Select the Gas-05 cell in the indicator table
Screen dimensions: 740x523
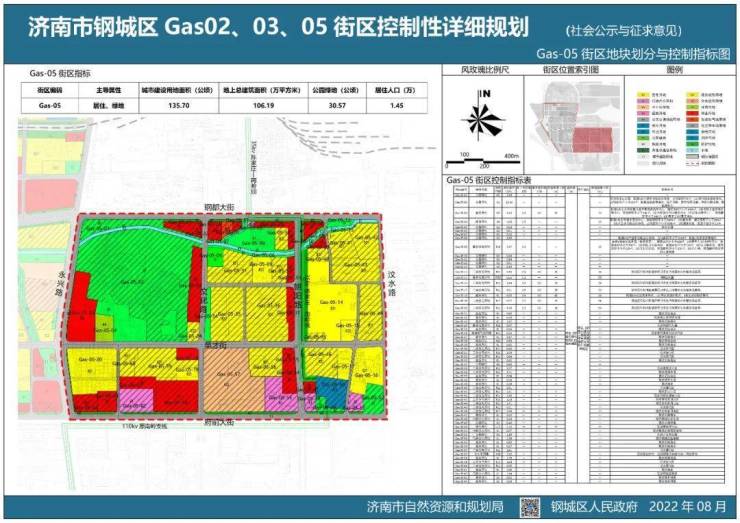coord(50,106)
